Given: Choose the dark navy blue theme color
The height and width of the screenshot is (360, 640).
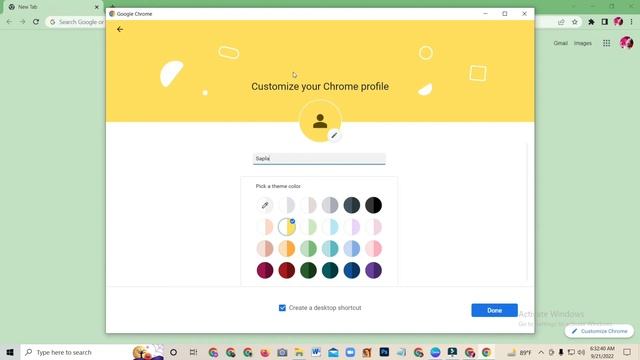Looking at the screenshot, I should coord(352,270).
